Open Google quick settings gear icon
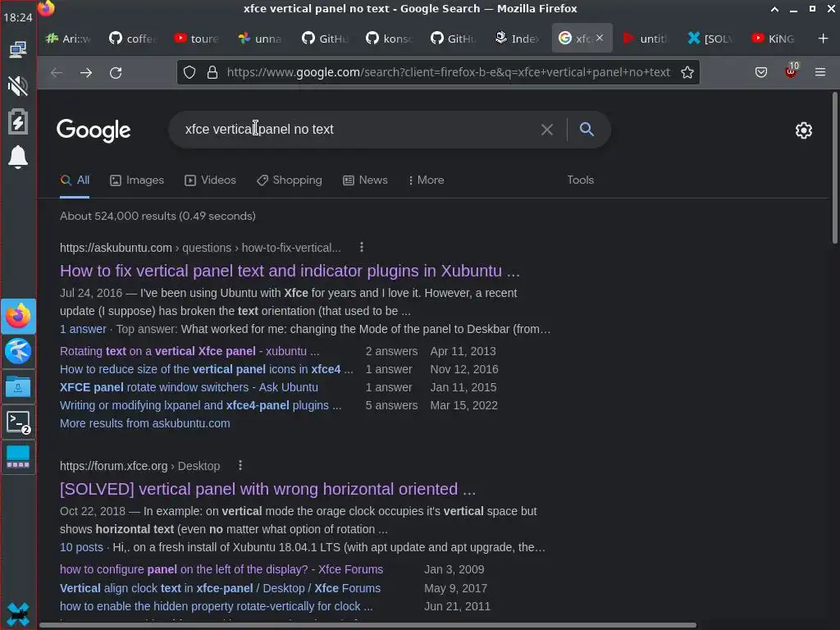The image size is (840, 630). [x=804, y=130]
